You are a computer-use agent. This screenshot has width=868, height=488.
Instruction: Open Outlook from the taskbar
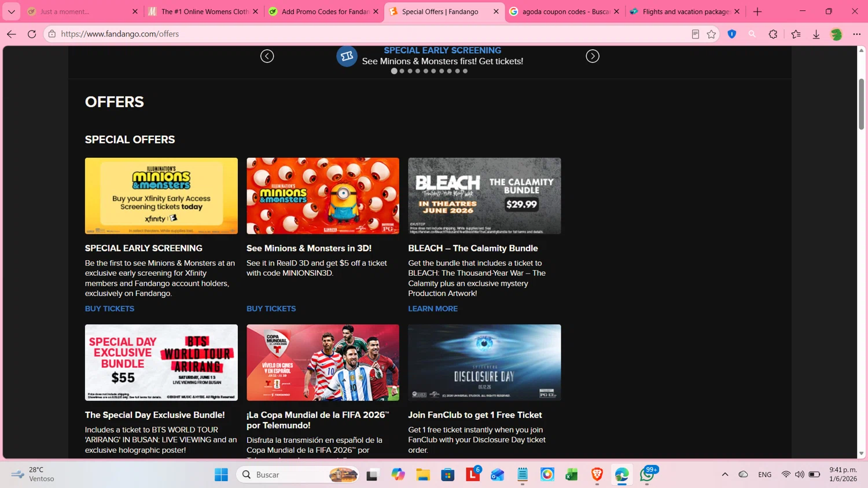point(498,475)
